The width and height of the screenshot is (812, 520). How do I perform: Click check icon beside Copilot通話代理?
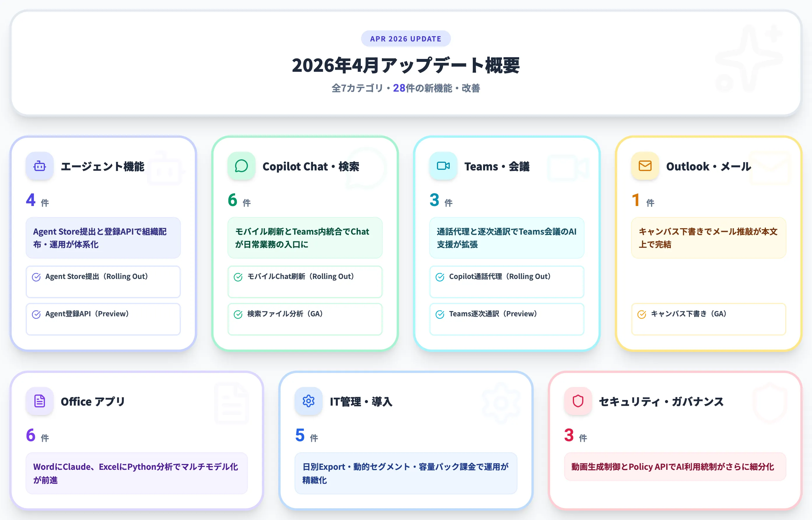coord(440,277)
